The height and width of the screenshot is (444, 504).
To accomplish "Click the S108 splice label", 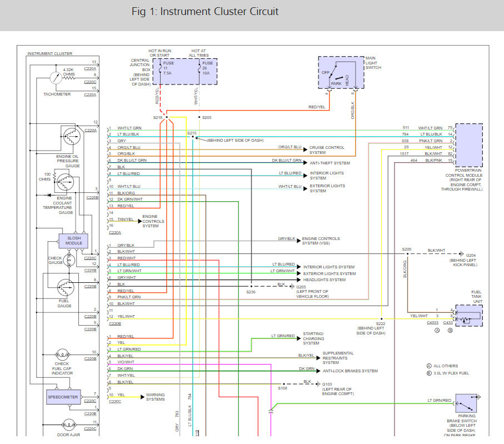I will 282,388.
